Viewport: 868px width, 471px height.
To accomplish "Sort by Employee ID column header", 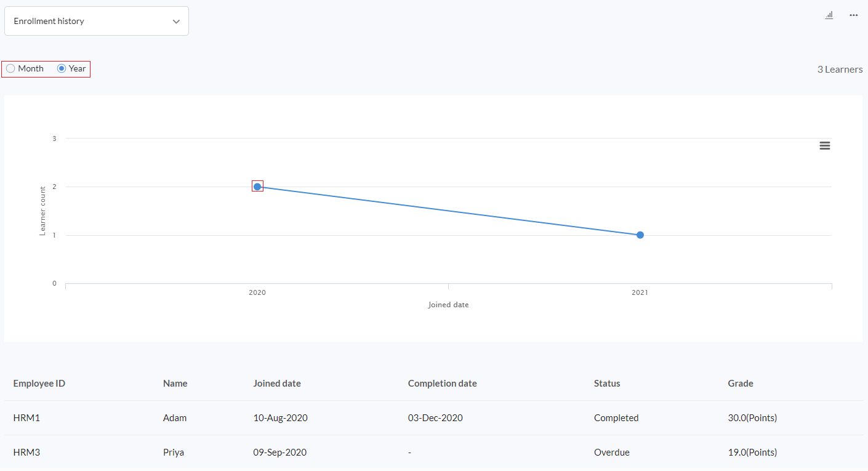I will click(x=39, y=384).
